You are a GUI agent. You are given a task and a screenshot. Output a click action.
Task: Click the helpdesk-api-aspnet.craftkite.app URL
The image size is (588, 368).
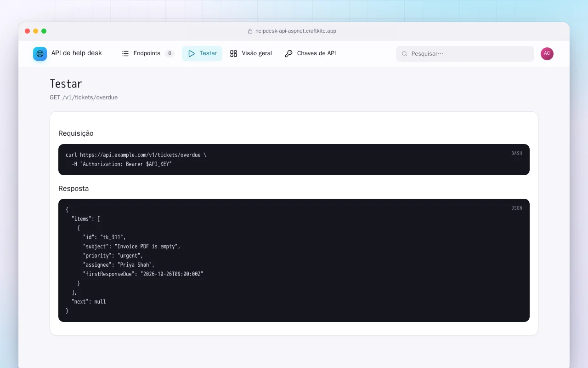click(296, 31)
